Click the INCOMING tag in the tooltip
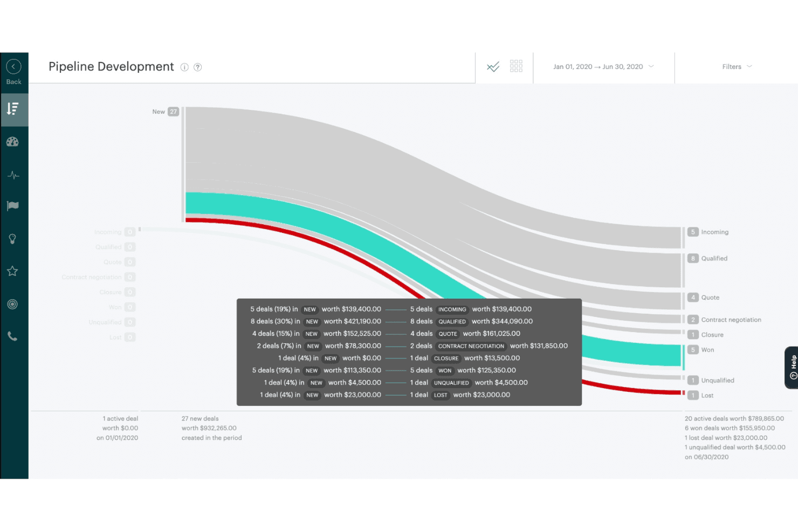The width and height of the screenshot is (798, 532). [x=452, y=309]
